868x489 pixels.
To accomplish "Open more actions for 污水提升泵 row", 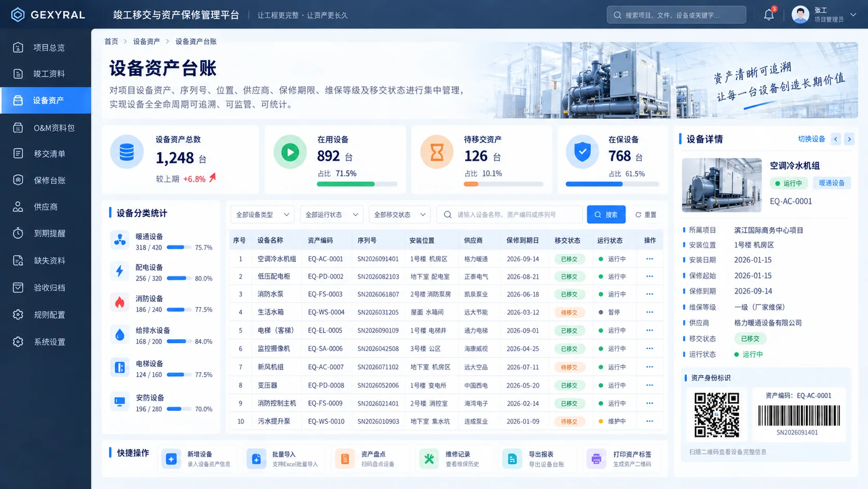I will point(649,421).
